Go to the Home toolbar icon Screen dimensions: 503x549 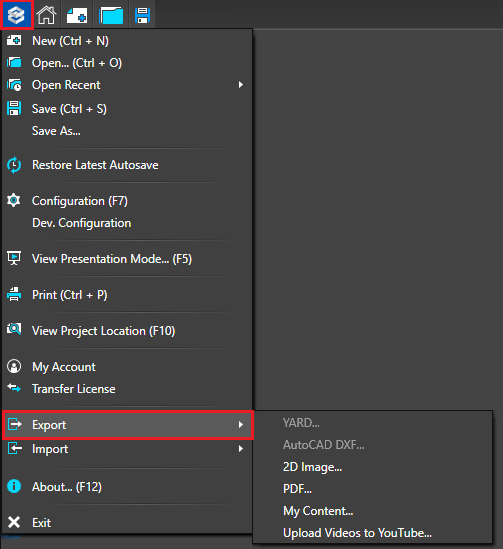pos(46,15)
